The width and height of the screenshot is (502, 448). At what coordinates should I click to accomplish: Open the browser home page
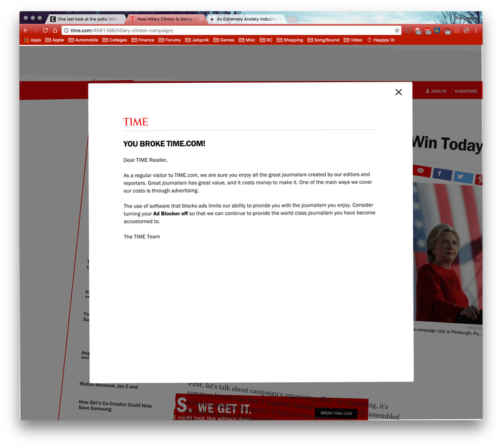coord(55,30)
